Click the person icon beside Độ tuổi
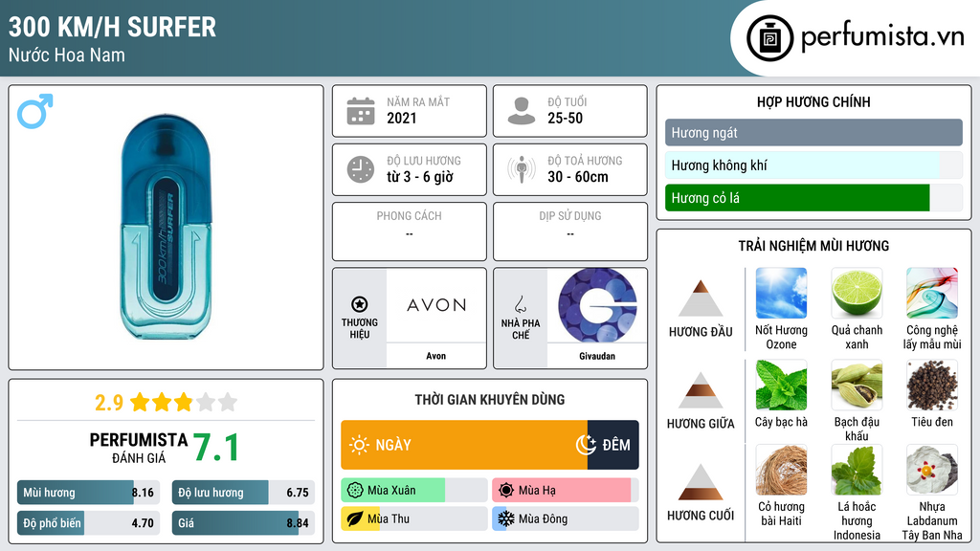980x551 pixels. tap(522, 111)
